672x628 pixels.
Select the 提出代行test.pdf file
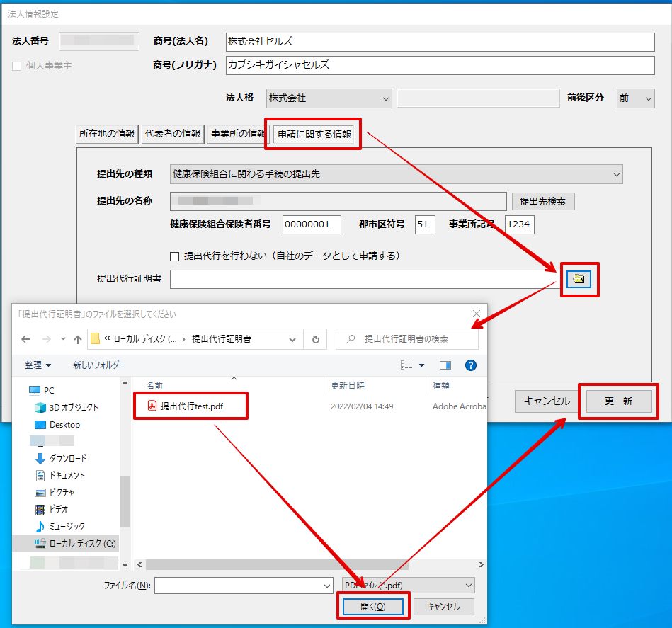point(191,406)
